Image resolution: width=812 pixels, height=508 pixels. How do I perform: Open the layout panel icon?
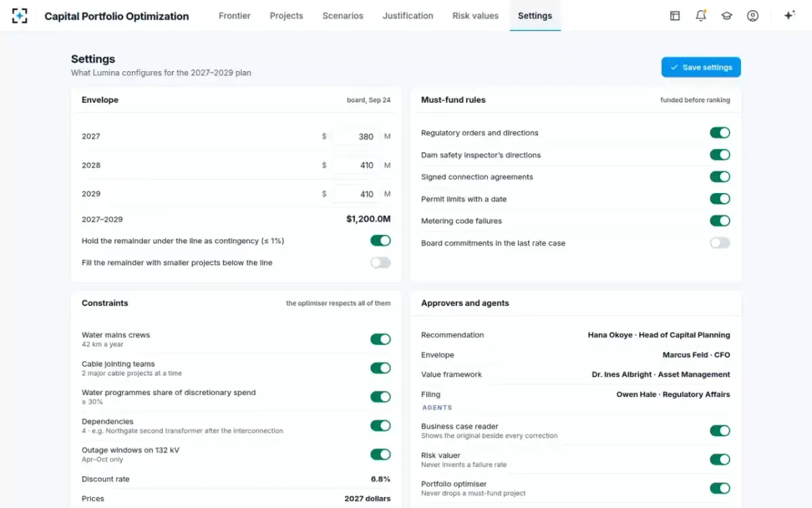tap(675, 16)
